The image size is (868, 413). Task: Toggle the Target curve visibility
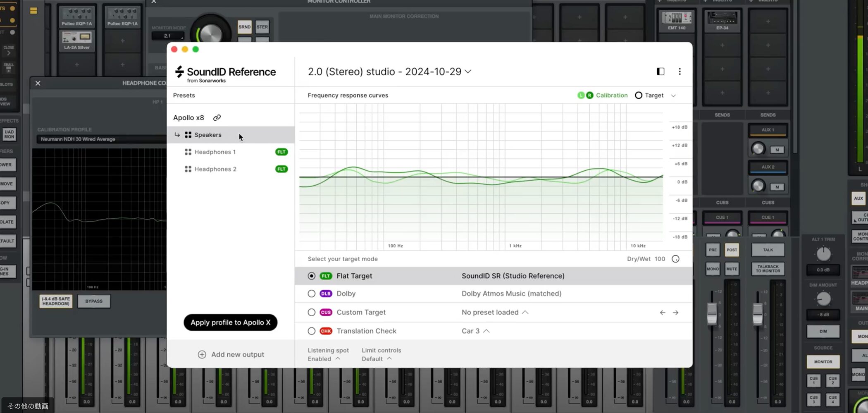tap(638, 95)
